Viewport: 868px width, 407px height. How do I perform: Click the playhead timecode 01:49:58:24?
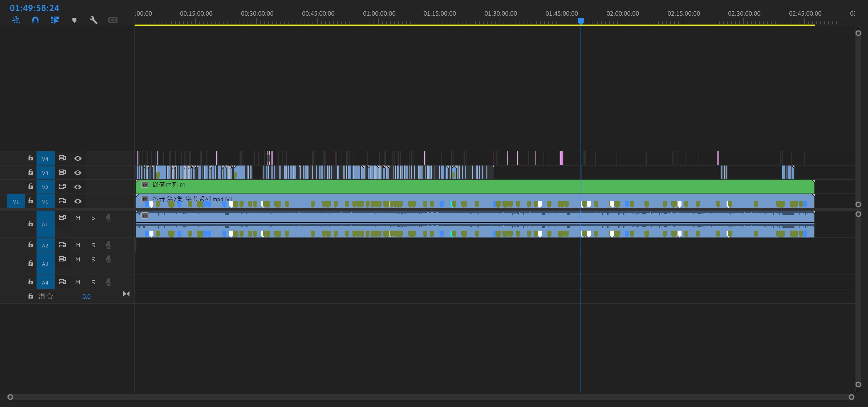coord(35,8)
